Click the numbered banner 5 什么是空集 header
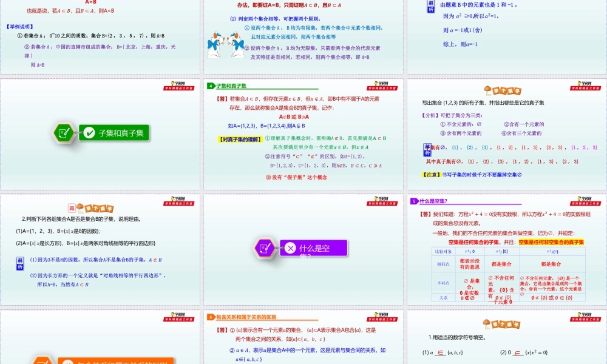This screenshot has width=607, height=364. 429,200
